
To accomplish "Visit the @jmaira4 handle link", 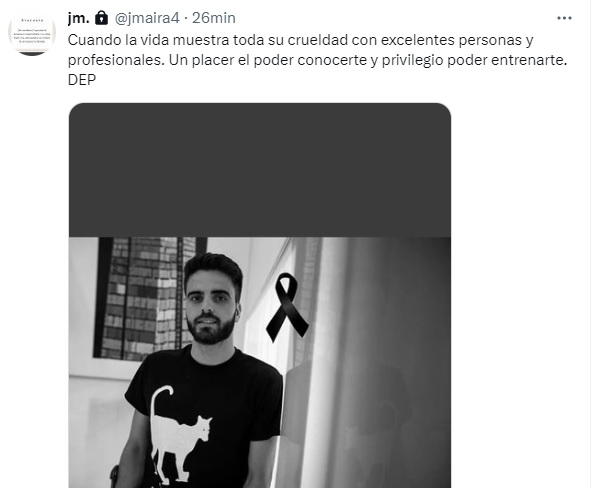I will (x=147, y=18).
